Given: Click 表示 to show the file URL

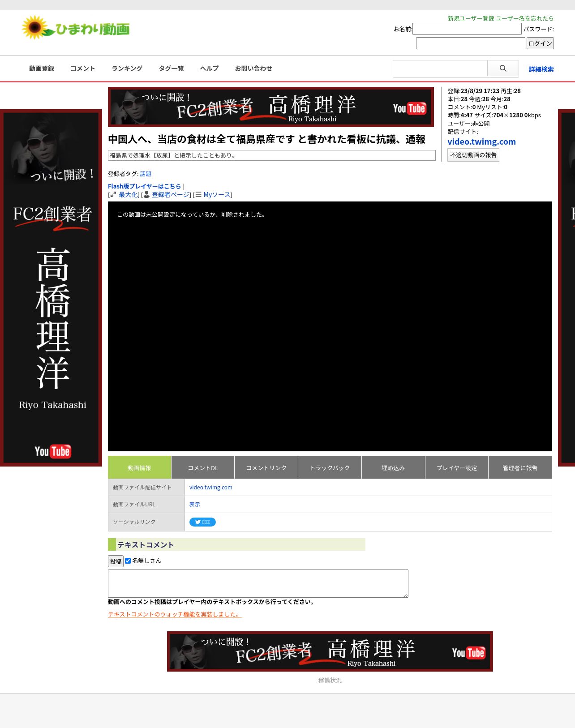Looking at the screenshot, I should pyautogui.click(x=195, y=504).
